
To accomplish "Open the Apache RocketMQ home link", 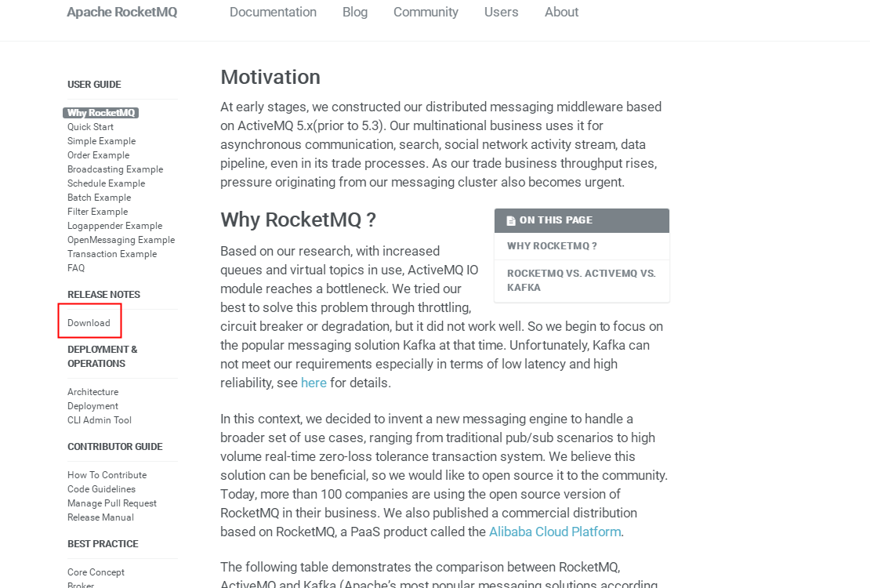I will tap(122, 13).
